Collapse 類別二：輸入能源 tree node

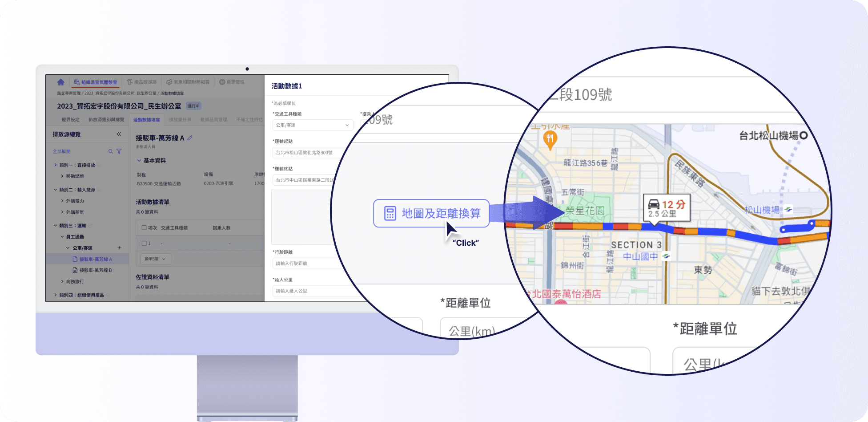click(x=56, y=190)
